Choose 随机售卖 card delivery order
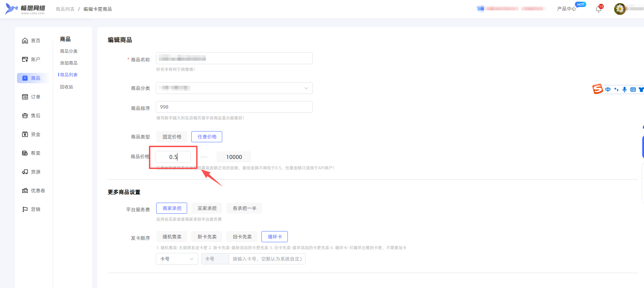The height and width of the screenshot is (288, 644). pyautogui.click(x=172, y=237)
